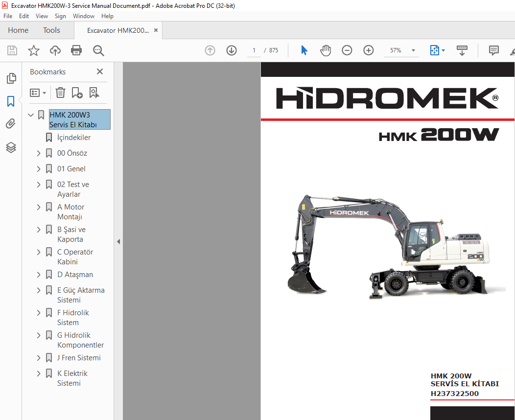Open the Window menu
This screenshot has height=420, width=515.
pos(83,16)
